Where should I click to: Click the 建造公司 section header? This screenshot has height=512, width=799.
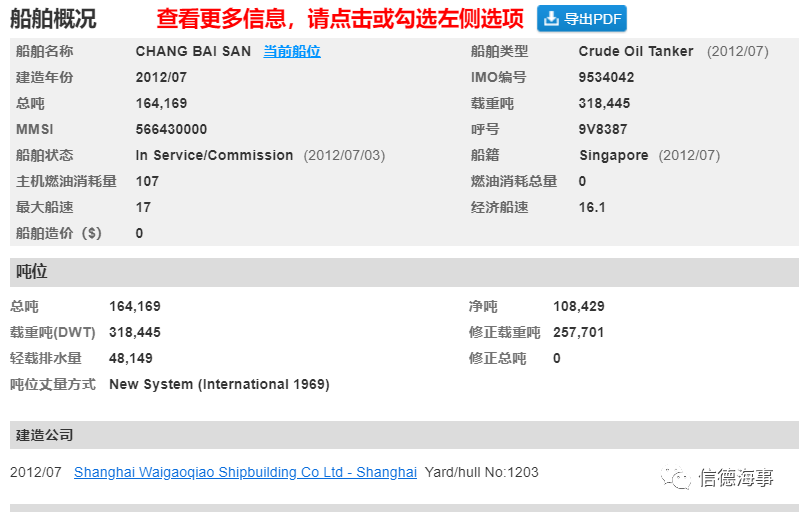coord(405,435)
